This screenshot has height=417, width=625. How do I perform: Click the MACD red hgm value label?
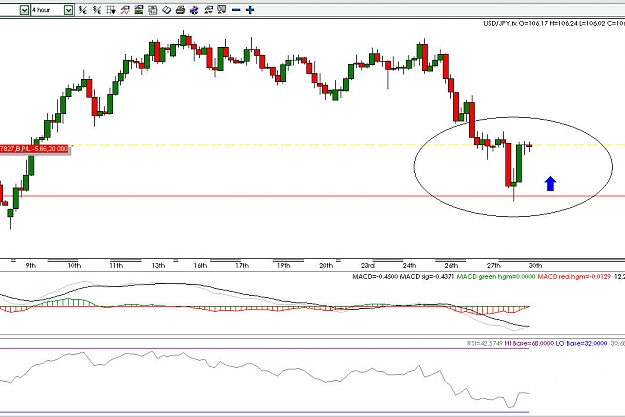pyautogui.click(x=574, y=276)
